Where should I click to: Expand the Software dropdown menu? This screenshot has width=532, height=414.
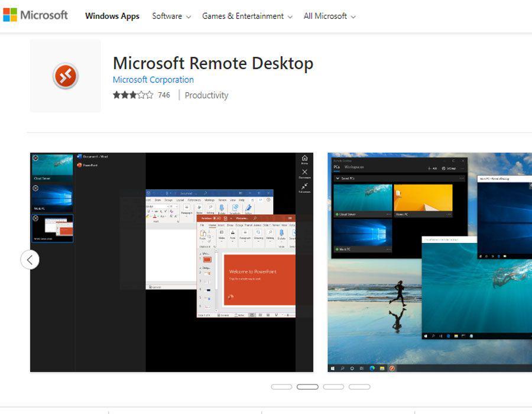pyautogui.click(x=171, y=16)
